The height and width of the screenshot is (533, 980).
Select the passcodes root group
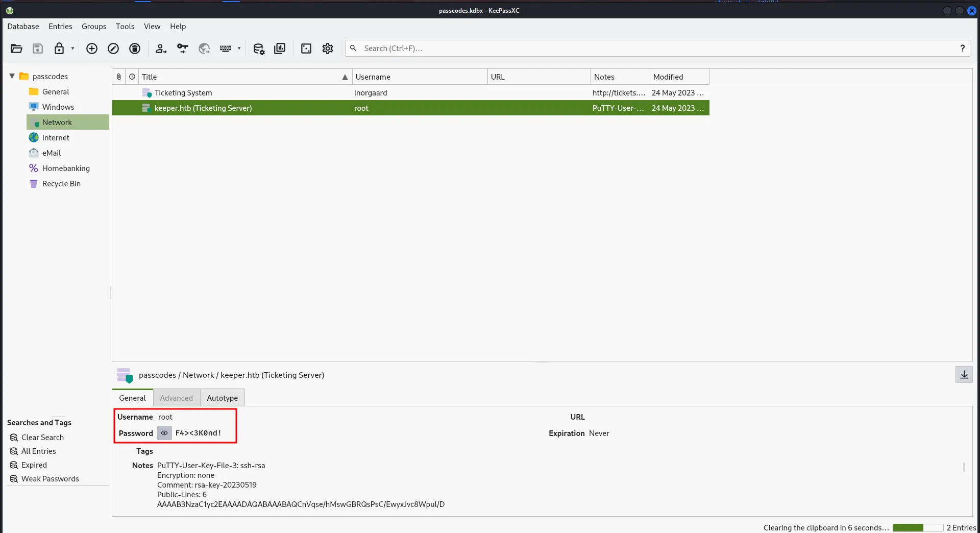click(x=50, y=76)
